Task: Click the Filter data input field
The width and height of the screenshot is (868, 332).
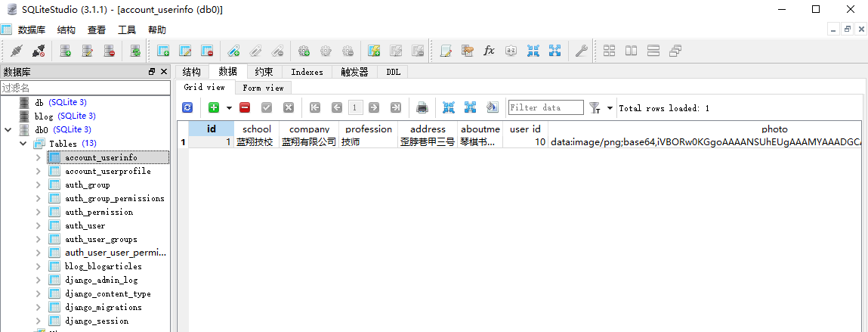Action: coord(546,107)
